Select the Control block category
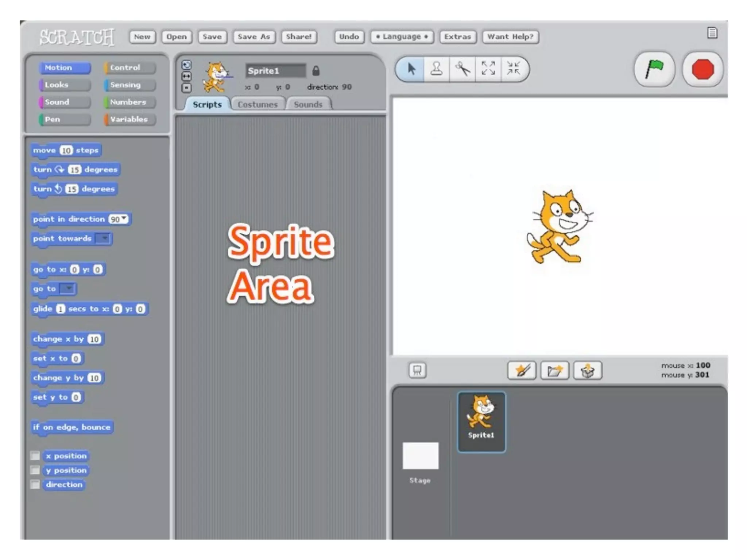 130,68
